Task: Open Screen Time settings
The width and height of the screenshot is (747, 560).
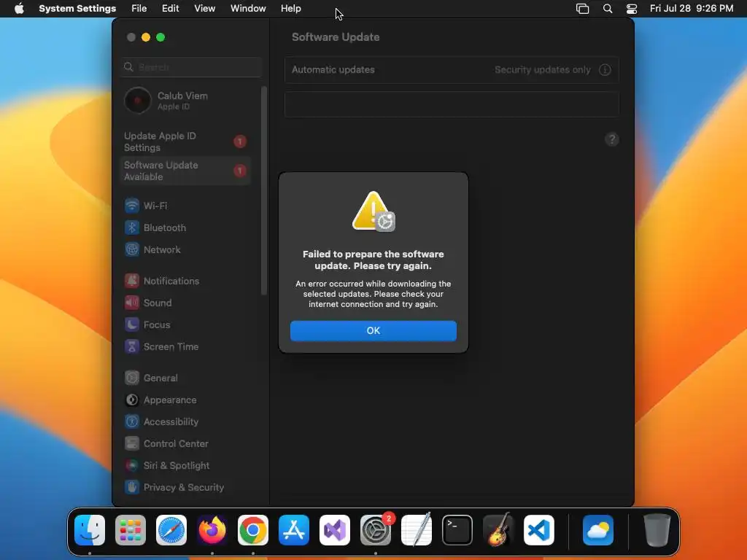Action: (x=186, y=346)
